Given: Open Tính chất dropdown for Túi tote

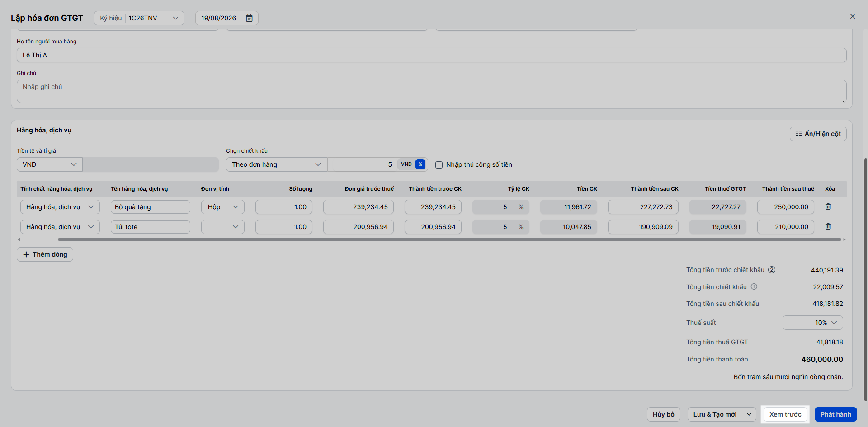Looking at the screenshot, I should pyautogui.click(x=60, y=227).
